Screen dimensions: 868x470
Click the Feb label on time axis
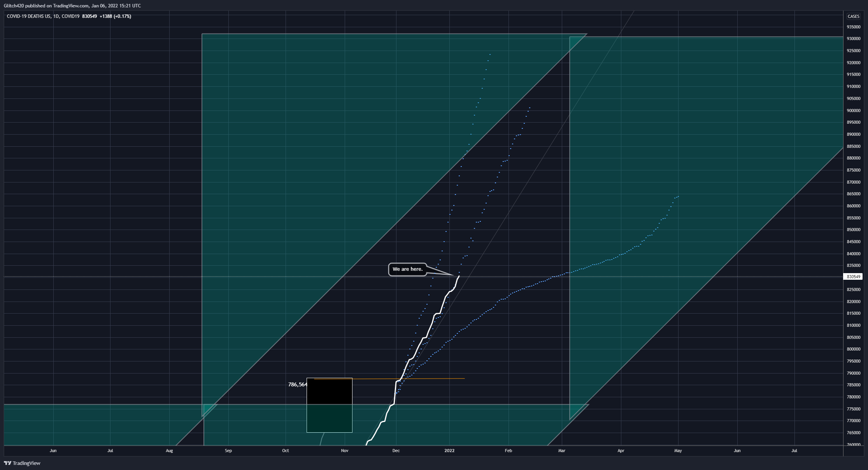click(509, 451)
